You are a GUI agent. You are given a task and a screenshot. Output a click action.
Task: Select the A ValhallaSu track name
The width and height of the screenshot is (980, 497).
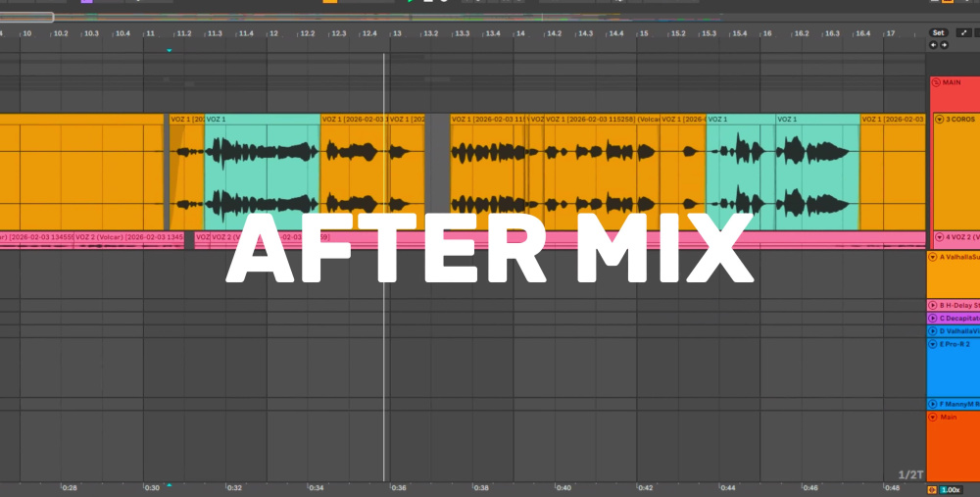959,257
